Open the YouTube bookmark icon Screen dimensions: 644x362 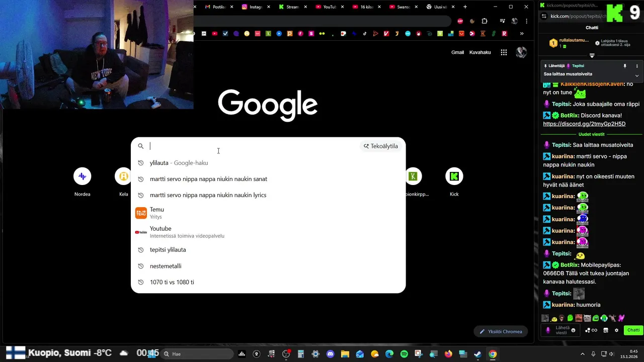coord(215,34)
